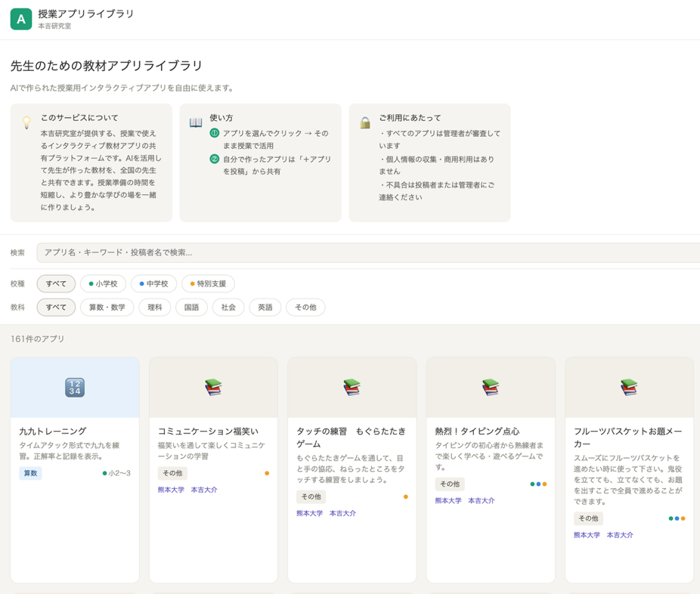Filter by 小学校 school type
Viewport: 700px width, 594px height.
pyautogui.click(x=103, y=283)
